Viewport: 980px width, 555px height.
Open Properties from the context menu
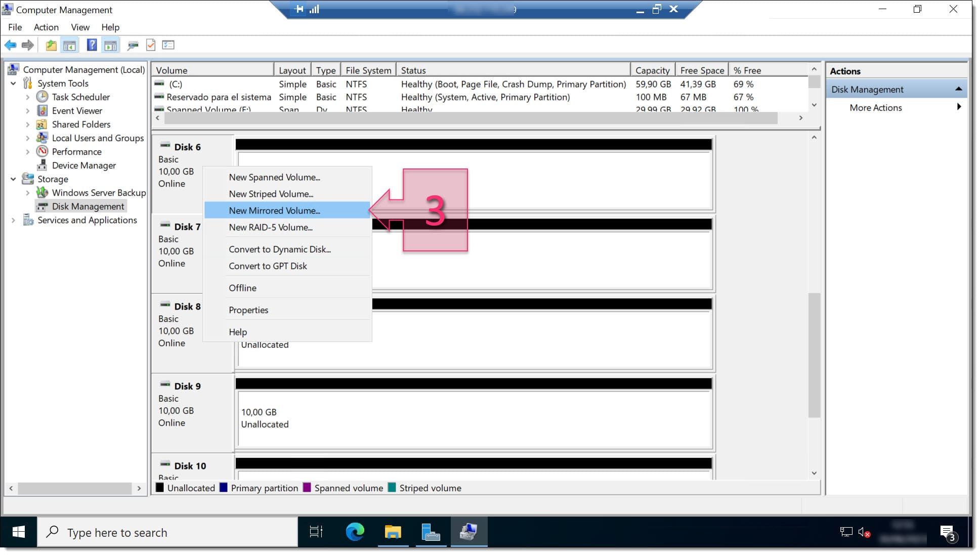pyautogui.click(x=287, y=310)
